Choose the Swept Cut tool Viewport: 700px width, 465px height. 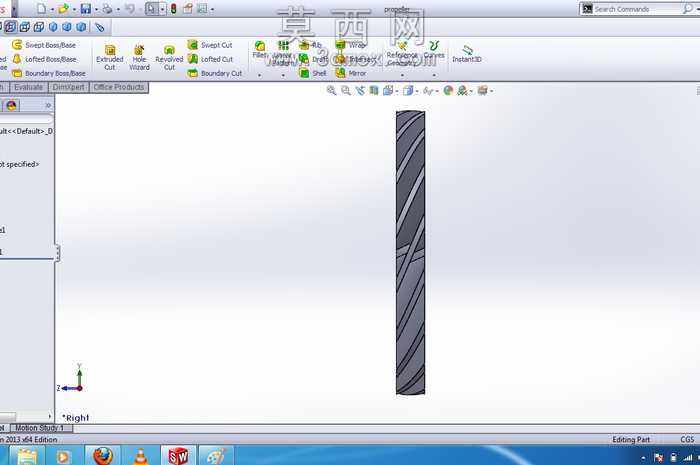[210, 45]
